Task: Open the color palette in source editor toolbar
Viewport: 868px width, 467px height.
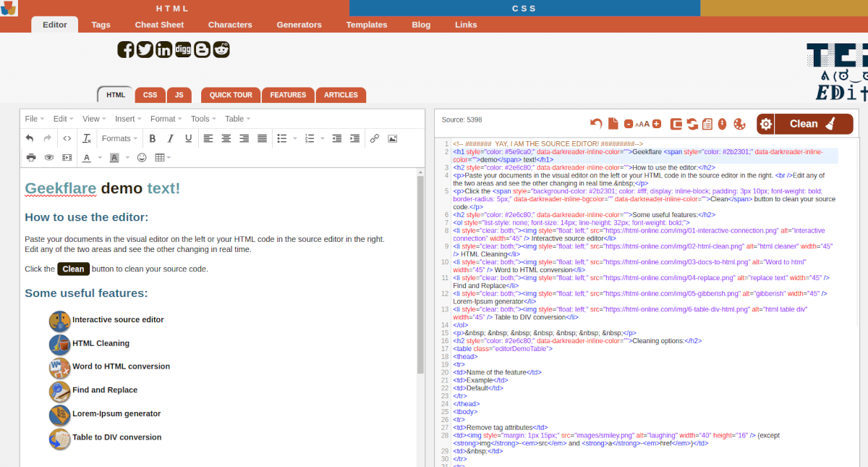Action: tap(739, 124)
